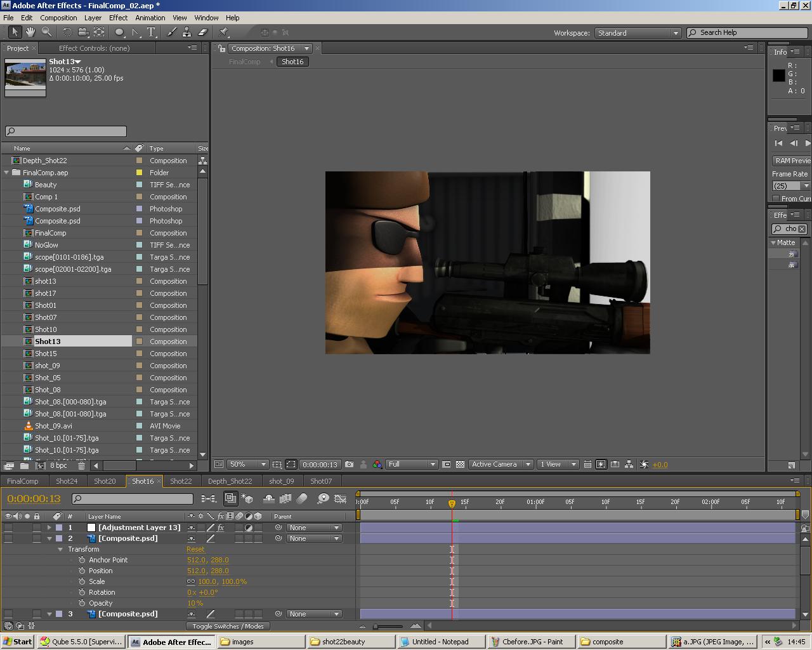Screen dimensions: 812x650
Task: Open the Composition menu
Action: click(58, 18)
